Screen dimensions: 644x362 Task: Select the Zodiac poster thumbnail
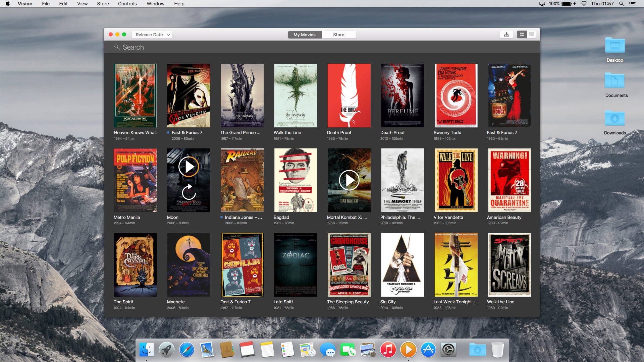[295, 265]
